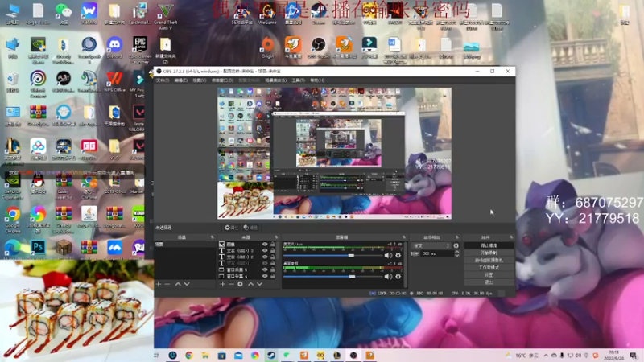Click the 属性 properties button above Sources
Viewport: 644px width, 362px height.
pyautogui.click(x=232, y=228)
